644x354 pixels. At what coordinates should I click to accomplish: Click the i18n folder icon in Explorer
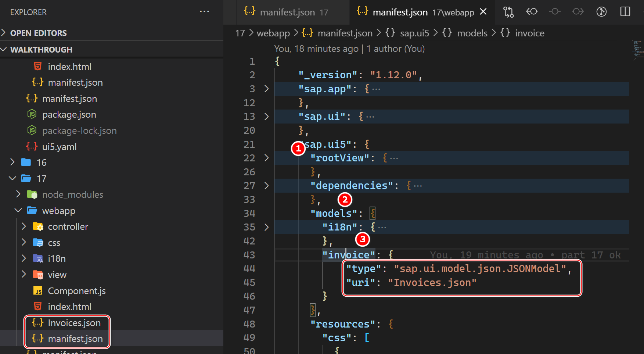pos(38,258)
